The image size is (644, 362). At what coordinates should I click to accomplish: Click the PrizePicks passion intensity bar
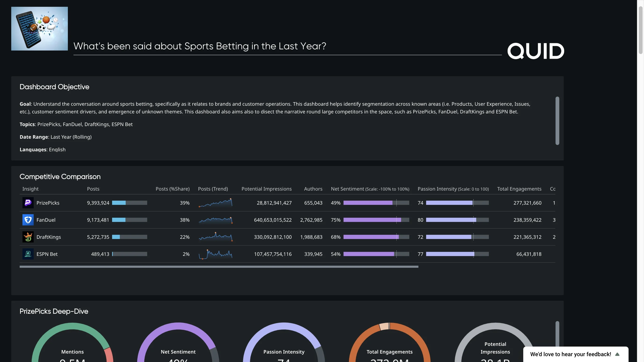457,203
